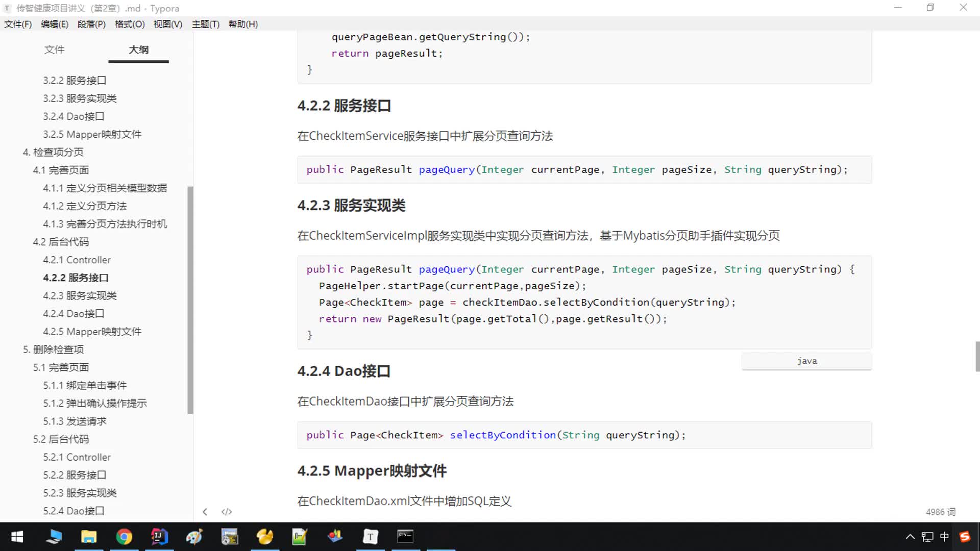Jump to outline item 3.2.5 Mapper映射文件

[x=92, y=134]
